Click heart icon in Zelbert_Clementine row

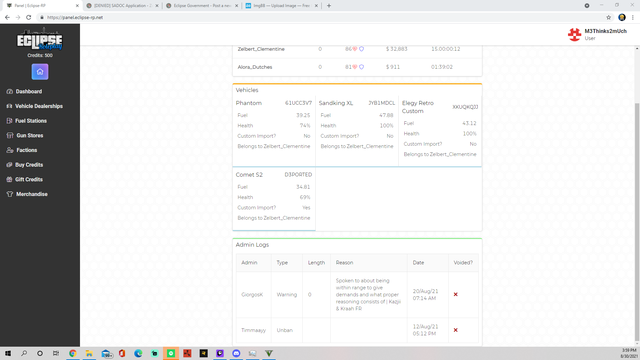[355, 49]
